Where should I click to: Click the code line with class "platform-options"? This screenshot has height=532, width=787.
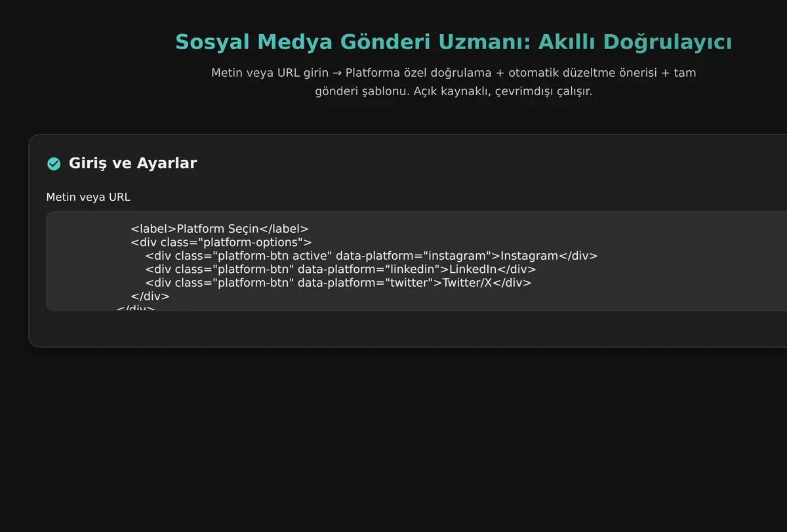coord(222,242)
